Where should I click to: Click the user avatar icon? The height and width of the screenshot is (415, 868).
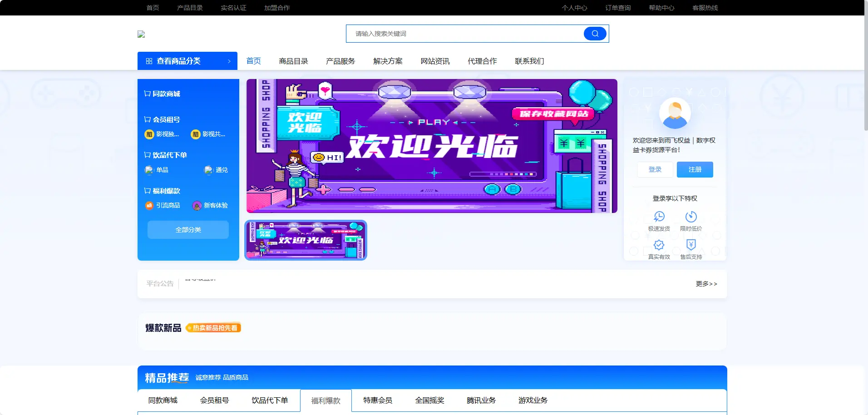[x=675, y=114]
